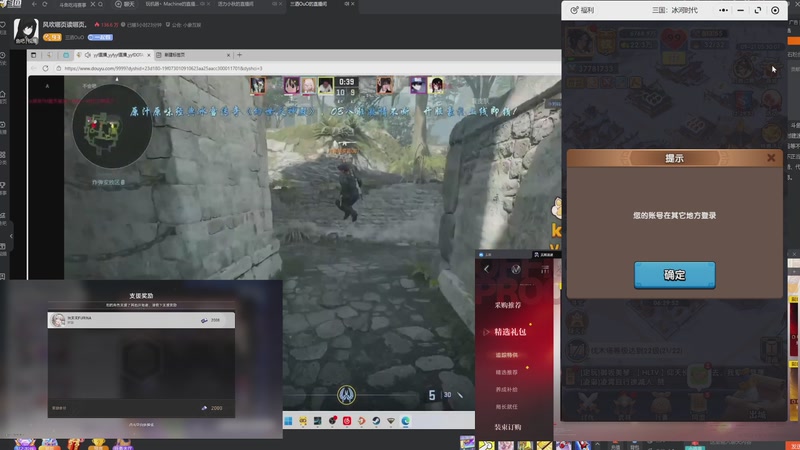Select 采购推荐 in the shop menu
Viewport: 800px width, 450px height.
click(x=508, y=305)
